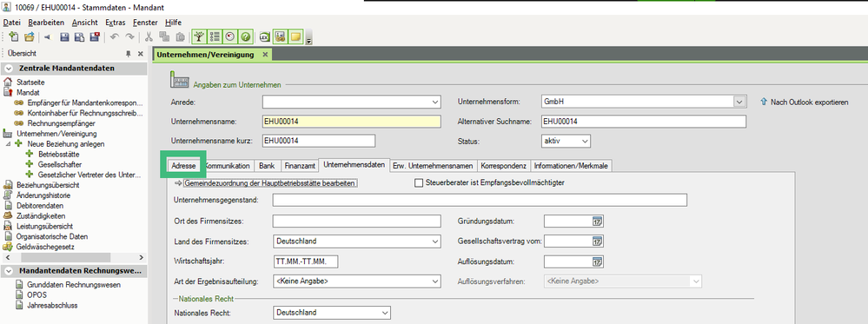Click the save-and-copy floppy disk icon

79,37
